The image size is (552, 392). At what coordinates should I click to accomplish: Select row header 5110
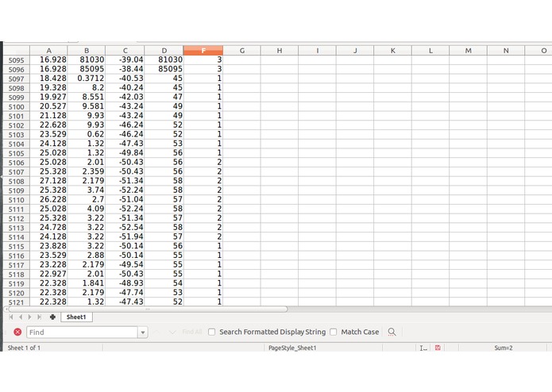click(16, 200)
